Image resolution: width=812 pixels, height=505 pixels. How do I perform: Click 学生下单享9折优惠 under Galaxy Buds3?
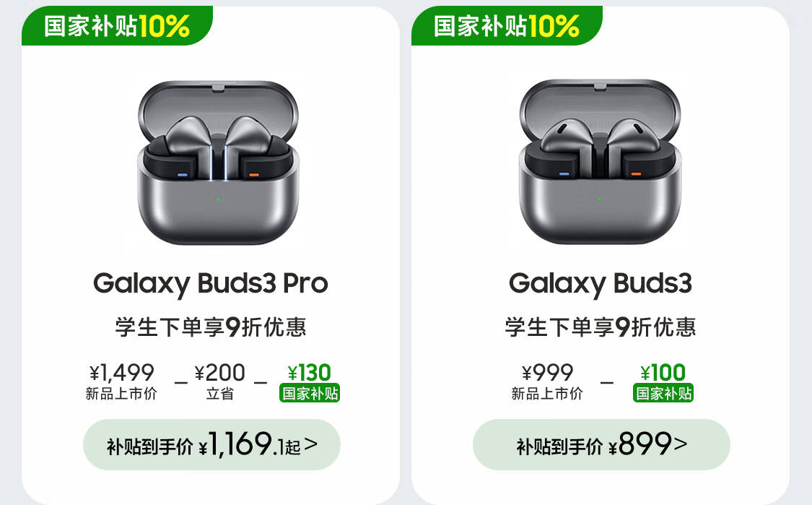point(601,327)
